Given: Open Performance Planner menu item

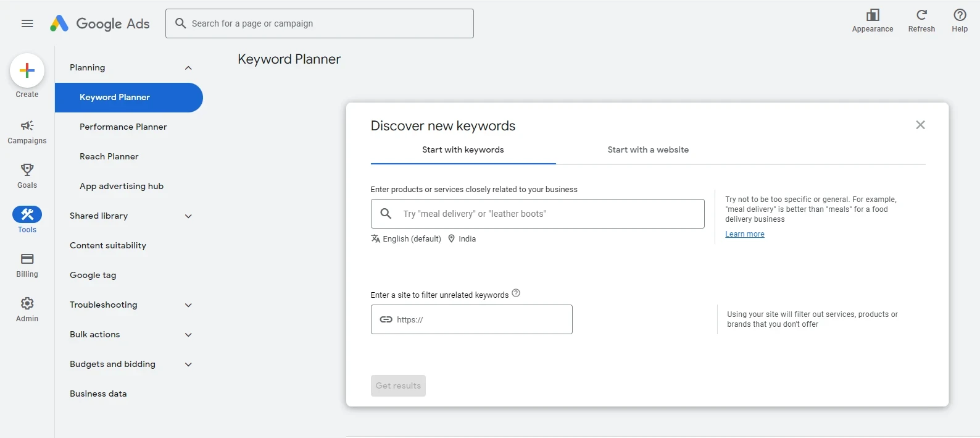Looking at the screenshot, I should [123, 127].
